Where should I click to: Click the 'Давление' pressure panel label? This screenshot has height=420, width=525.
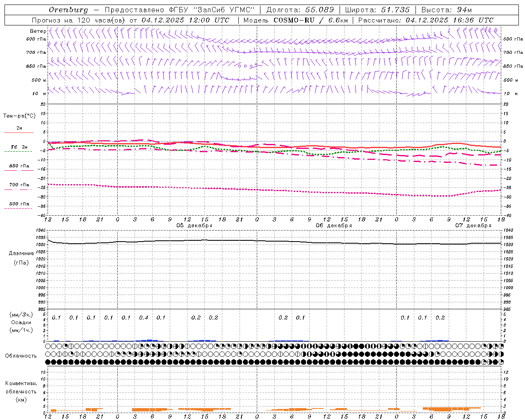[x=21, y=253]
